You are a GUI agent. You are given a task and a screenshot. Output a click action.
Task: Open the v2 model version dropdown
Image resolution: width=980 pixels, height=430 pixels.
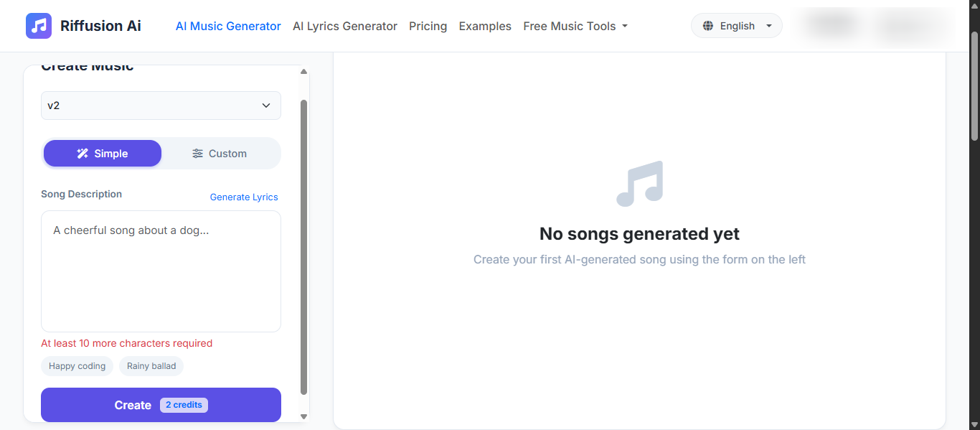point(161,106)
